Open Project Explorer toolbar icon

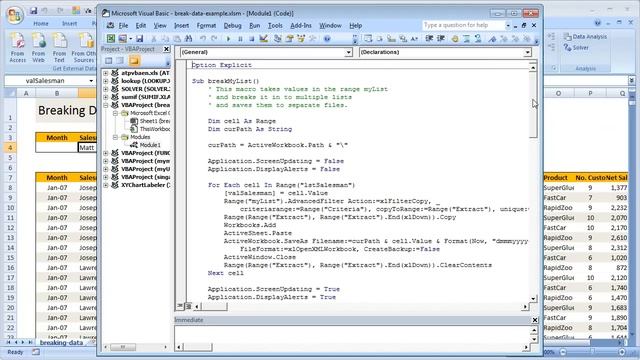tap(278, 39)
